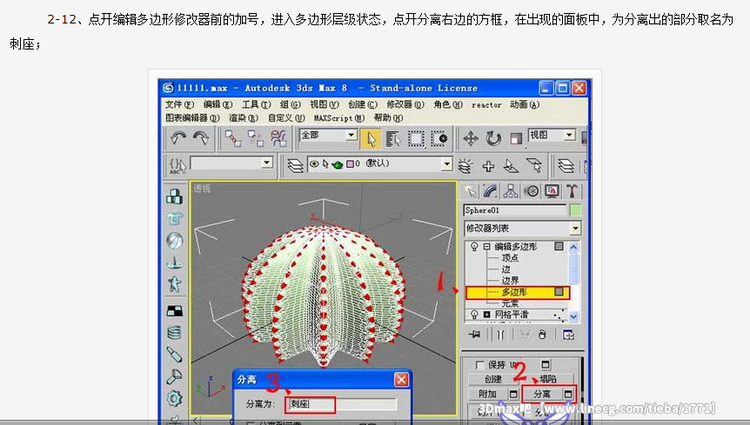The height and width of the screenshot is (425, 750).
Task: Click the named selection sets ABC icon
Action: tap(177, 165)
